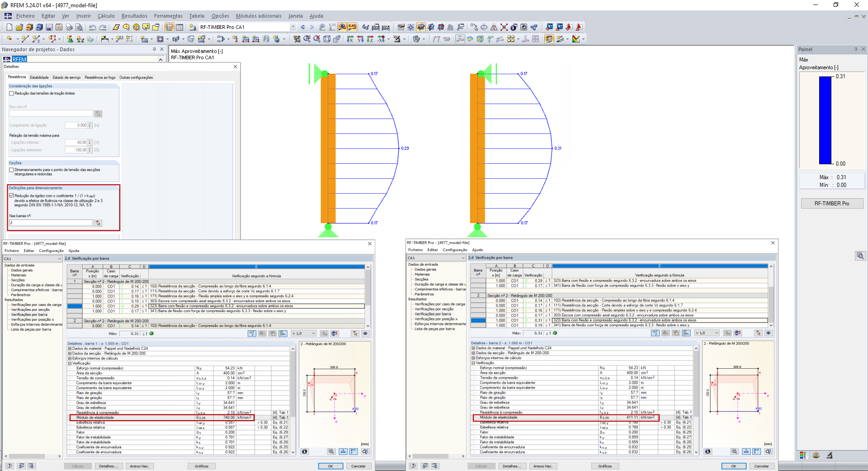Set view in Z direction
Viewport: 868px width, 471px height.
click(x=370, y=39)
